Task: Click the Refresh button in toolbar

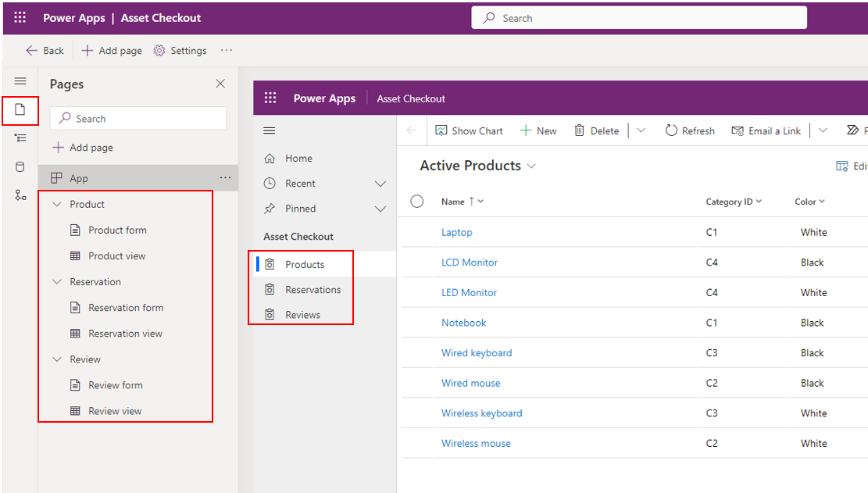Action: (690, 130)
